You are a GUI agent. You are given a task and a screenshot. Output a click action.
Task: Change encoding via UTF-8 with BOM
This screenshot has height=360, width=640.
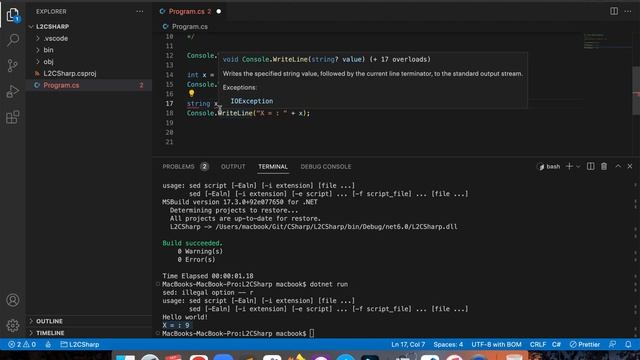pyautogui.click(x=496, y=344)
